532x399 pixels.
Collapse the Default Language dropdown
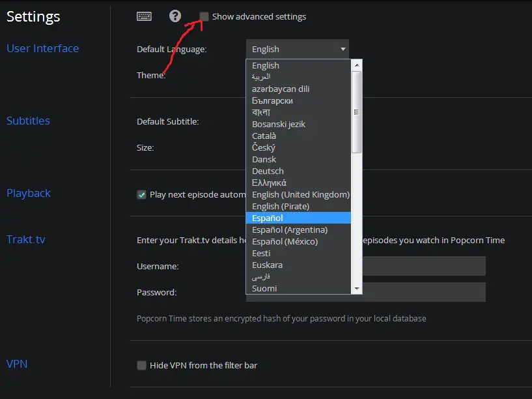pos(297,50)
